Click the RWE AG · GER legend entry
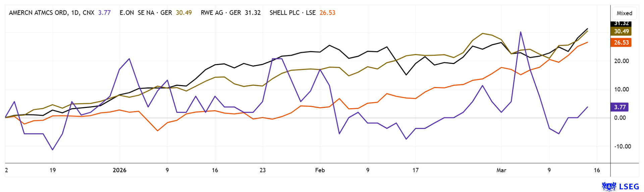 point(221,13)
